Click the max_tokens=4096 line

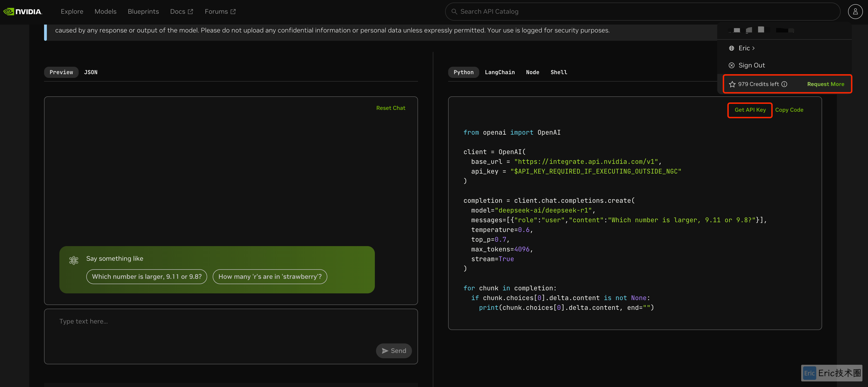click(502, 249)
